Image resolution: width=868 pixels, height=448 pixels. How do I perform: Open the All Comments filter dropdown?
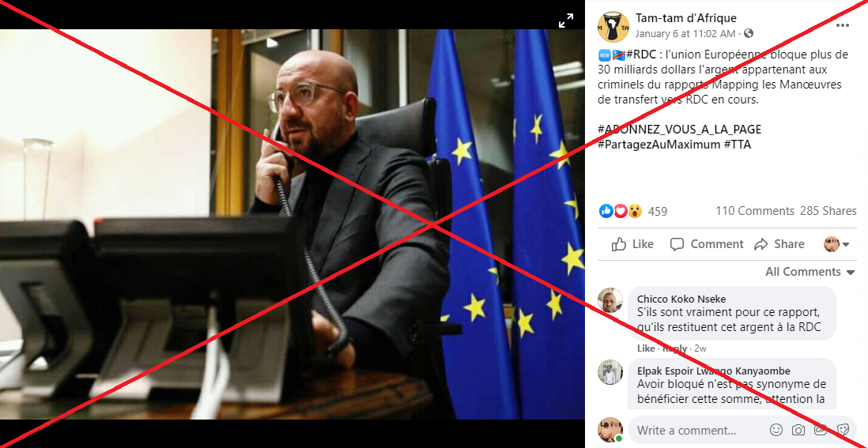point(810,272)
